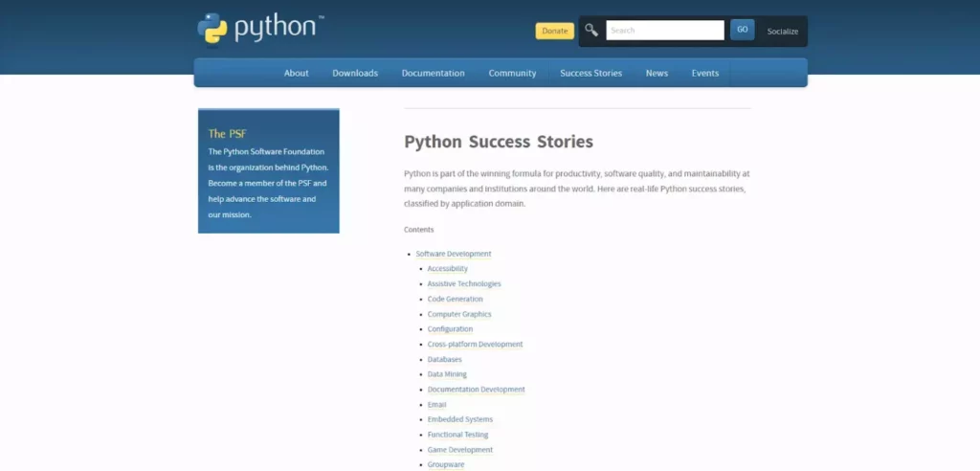Open the Game Development link

coord(460,450)
